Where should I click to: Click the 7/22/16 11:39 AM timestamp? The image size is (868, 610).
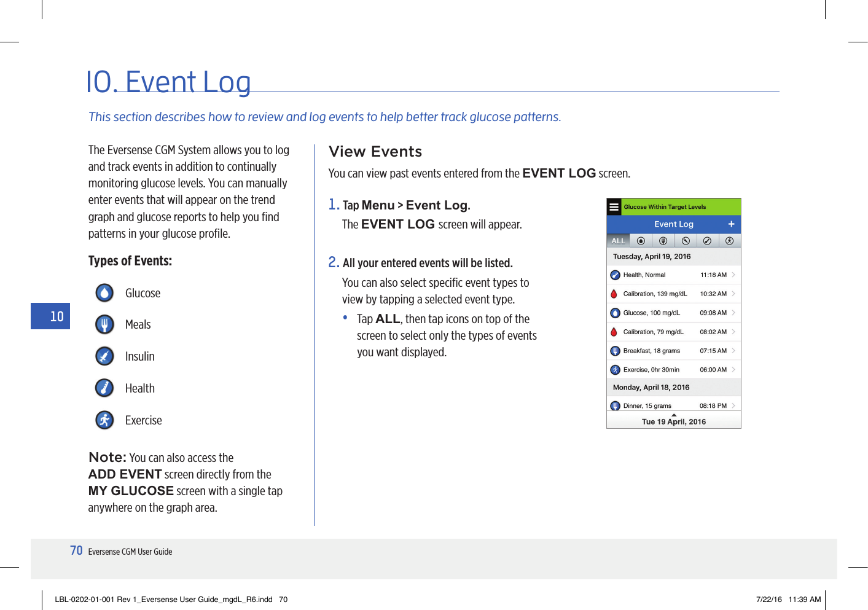point(789,600)
